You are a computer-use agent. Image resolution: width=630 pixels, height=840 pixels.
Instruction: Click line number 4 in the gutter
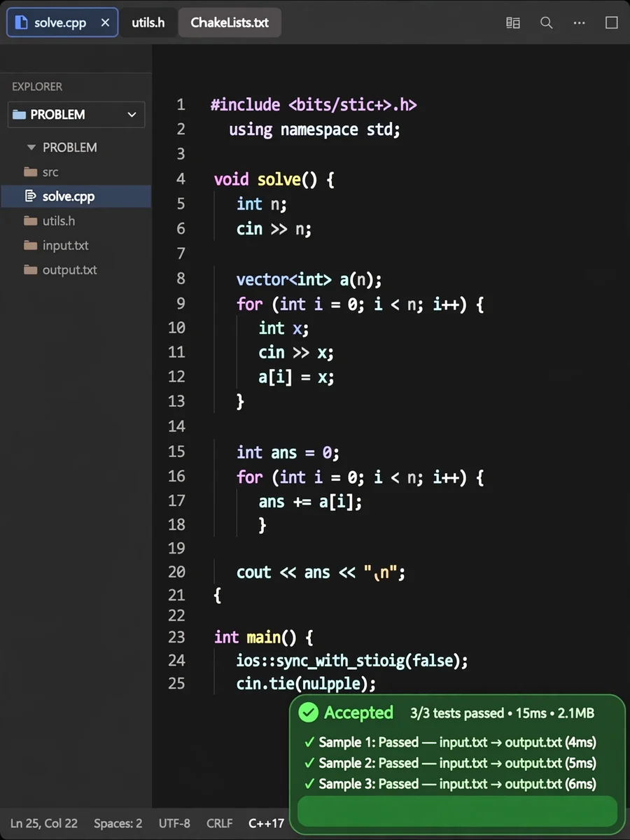[x=181, y=179]
